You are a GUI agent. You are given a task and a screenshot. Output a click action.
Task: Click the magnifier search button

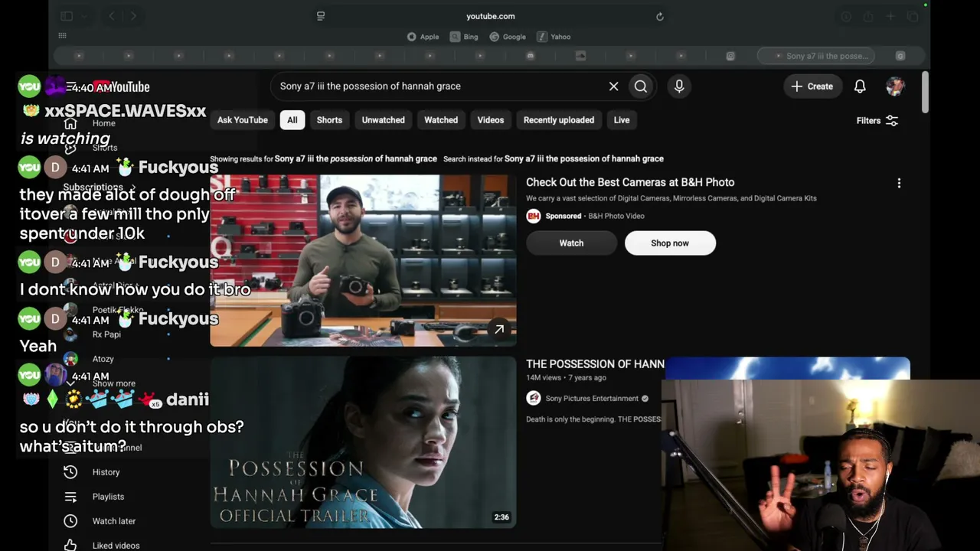click(641, 86)
